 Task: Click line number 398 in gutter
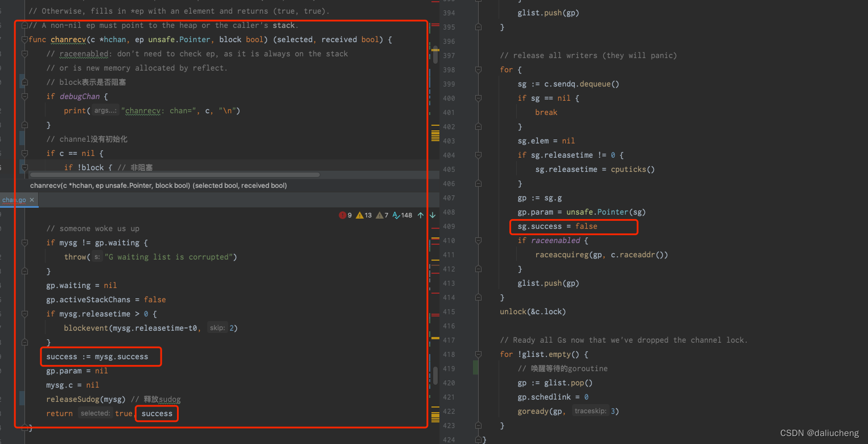[448, 69]
